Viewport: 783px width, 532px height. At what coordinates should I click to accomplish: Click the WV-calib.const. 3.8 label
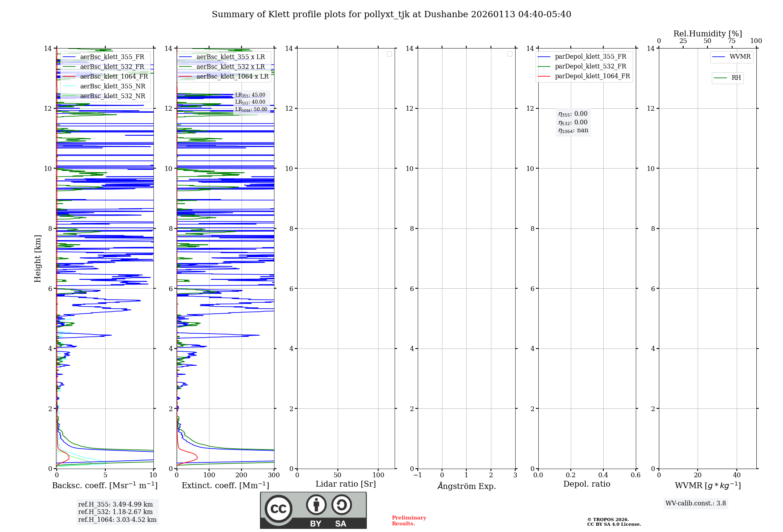pyautogui.click(x=695, y=503)
